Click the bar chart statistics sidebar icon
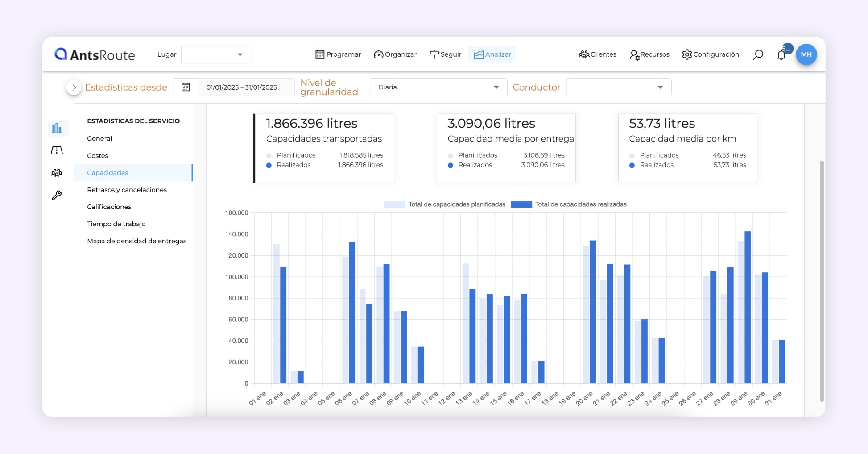868x454 pixels. click(57, 128)
